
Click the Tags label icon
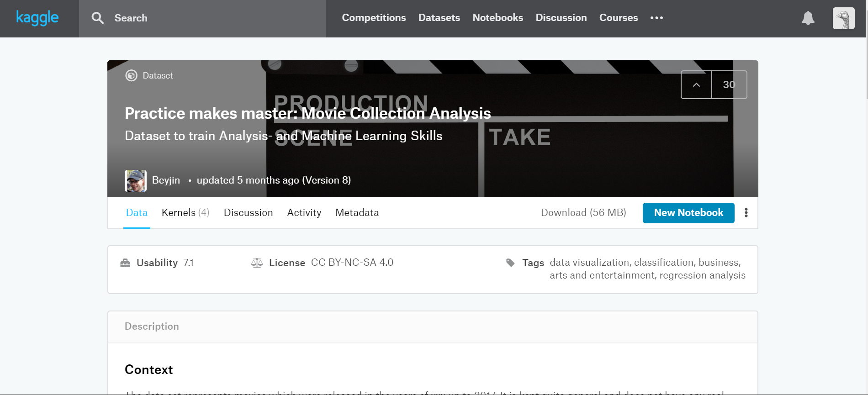pyautogui.click(x=510, y=263)
